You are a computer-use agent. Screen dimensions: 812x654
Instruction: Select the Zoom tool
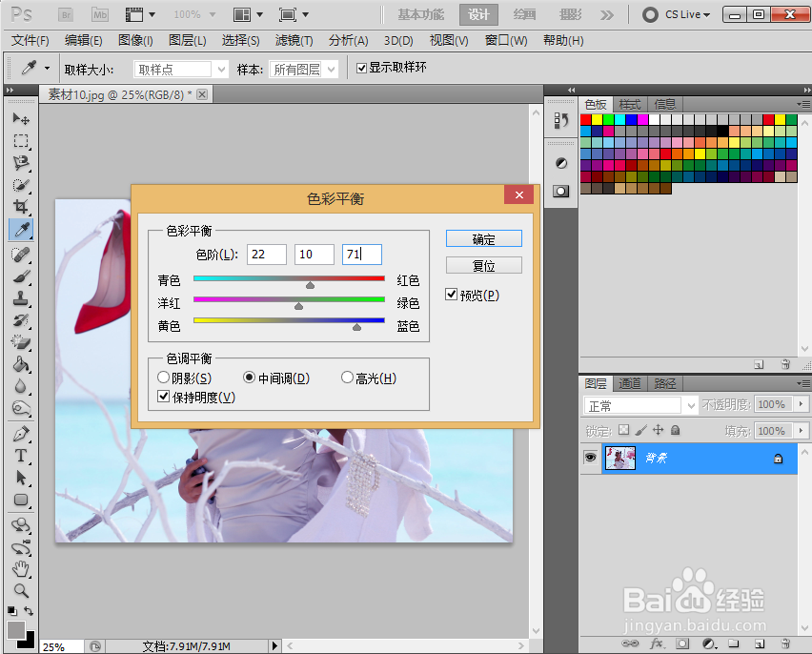click(x=21, y=590)
